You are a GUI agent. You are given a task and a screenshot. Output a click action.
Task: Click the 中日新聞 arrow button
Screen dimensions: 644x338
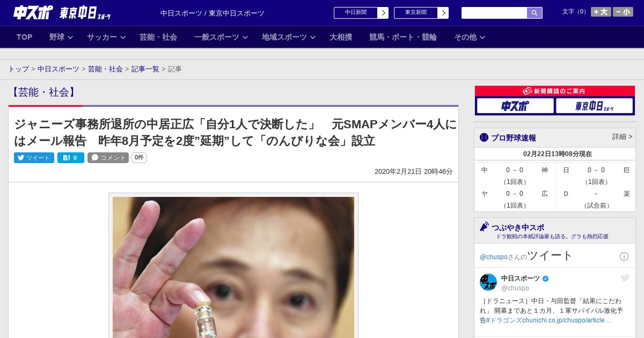[x=383, y=13]
